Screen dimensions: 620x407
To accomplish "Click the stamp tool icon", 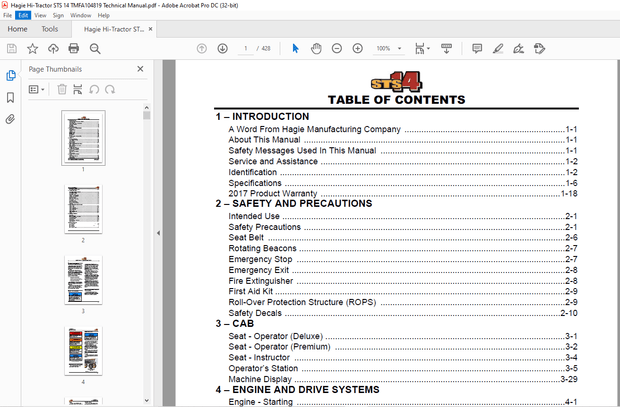I will pos(539,49).
